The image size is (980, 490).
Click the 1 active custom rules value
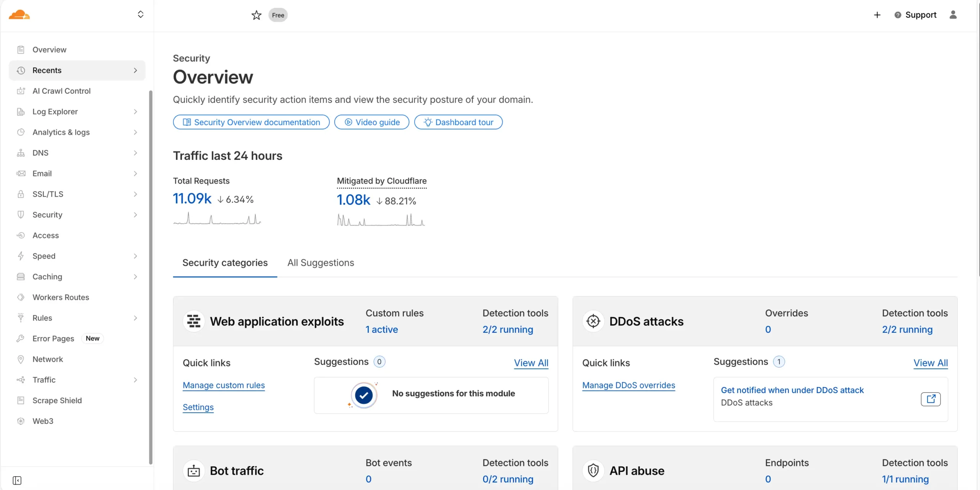pos(382,330)
